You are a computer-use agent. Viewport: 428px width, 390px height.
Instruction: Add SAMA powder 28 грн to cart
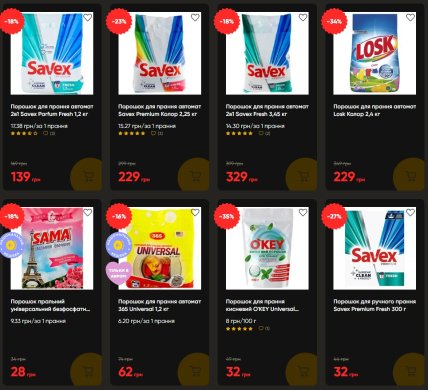pos(87,370)
